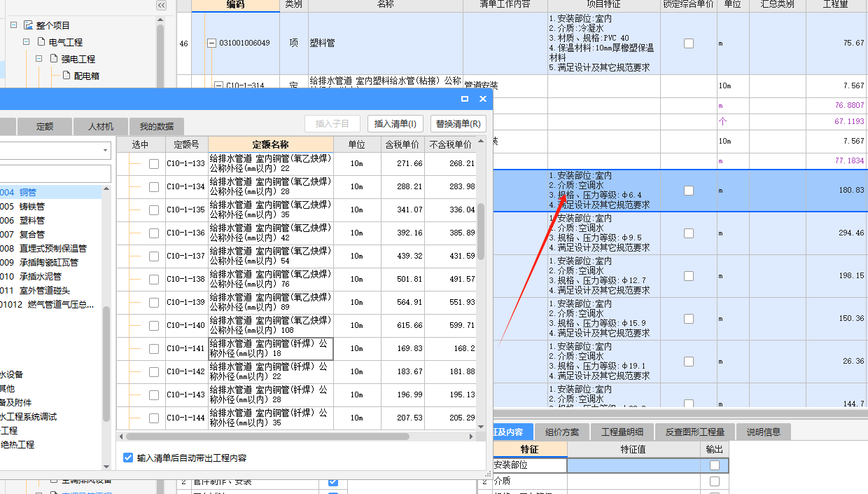
Task: Tick the checkbox for quota C10-1-141
Action: pyautogui.click(x=154, y=349)
